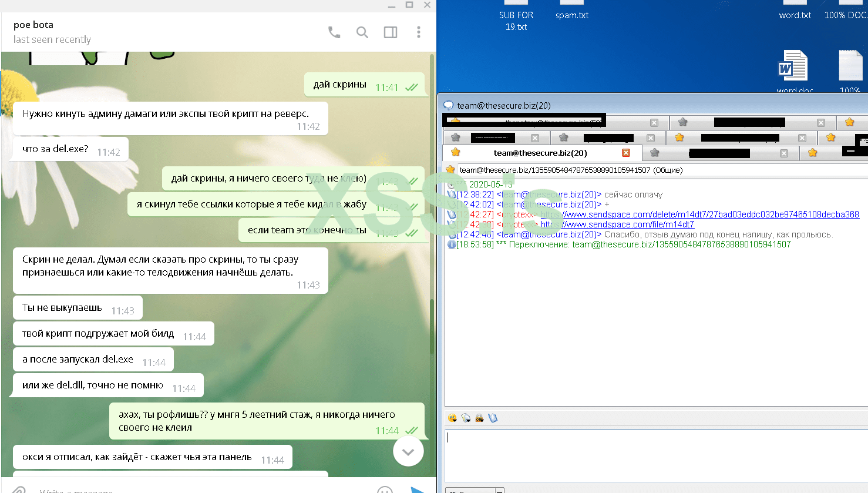
Task: Close the team@thesecure.biz(20) tab
Action: coord(626,153)
